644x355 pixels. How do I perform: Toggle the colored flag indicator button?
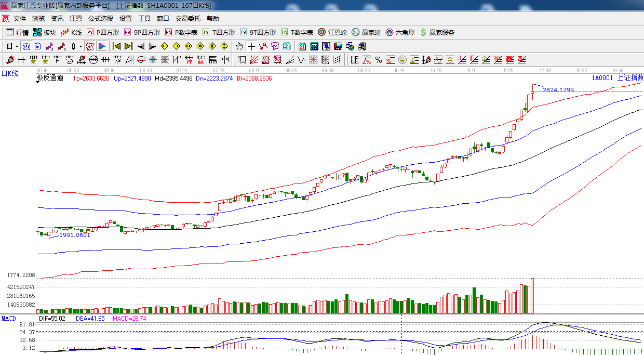(x=102, y=46)
